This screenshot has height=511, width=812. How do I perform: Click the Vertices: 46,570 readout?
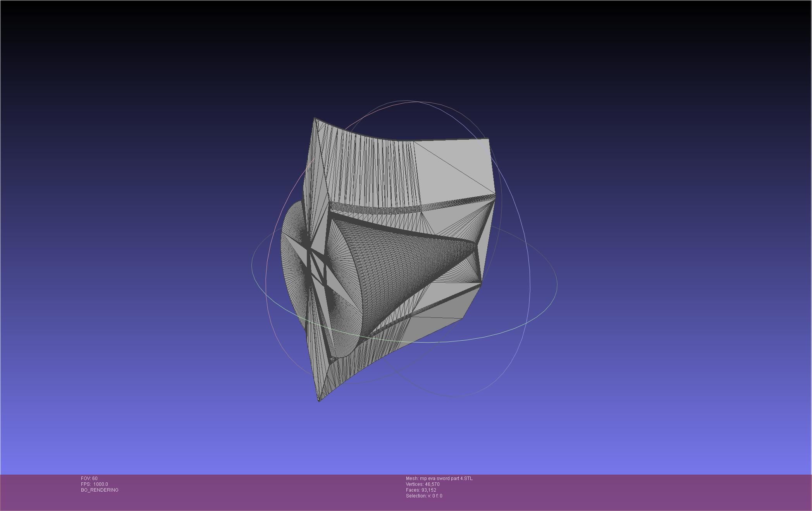coord(422,484)
